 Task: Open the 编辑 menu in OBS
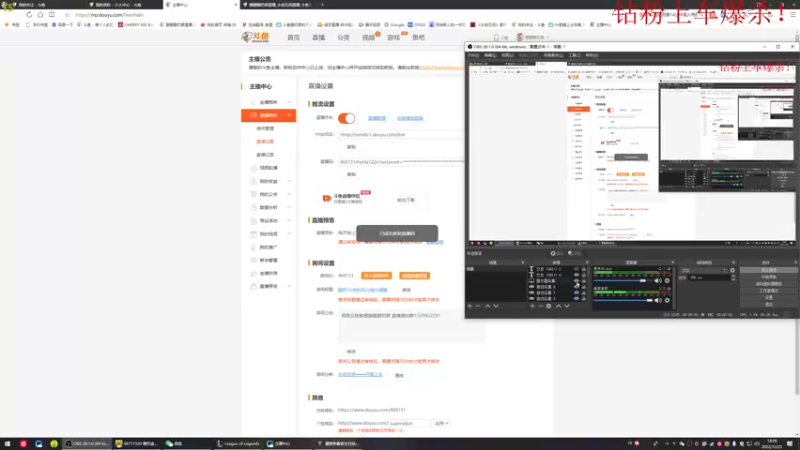pos(490,55)
